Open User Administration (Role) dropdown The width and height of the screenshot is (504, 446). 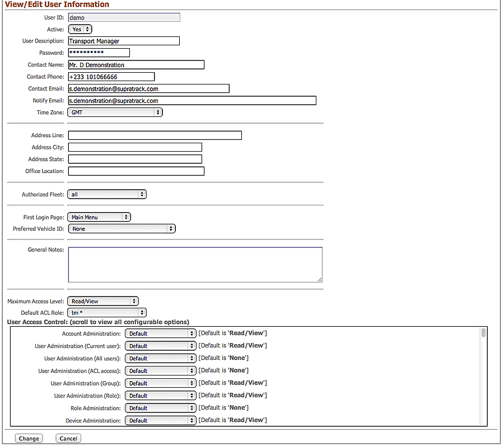(x=160, y=396)
